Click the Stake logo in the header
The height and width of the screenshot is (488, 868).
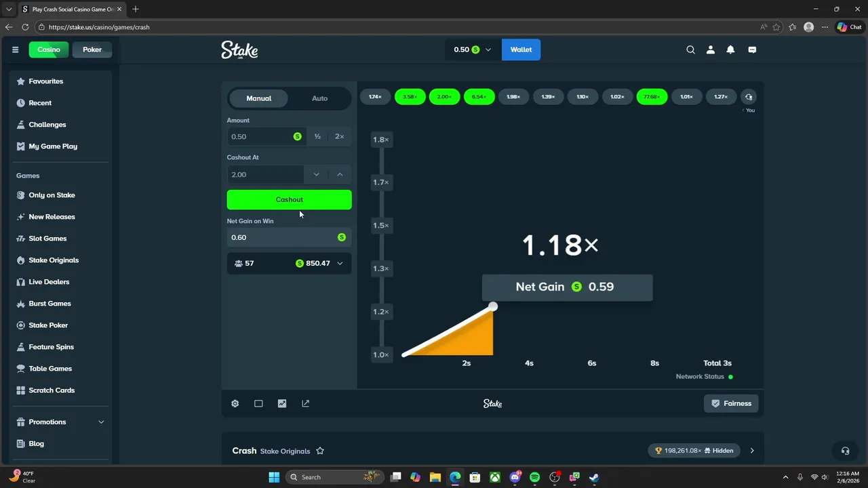click(239, 49)
